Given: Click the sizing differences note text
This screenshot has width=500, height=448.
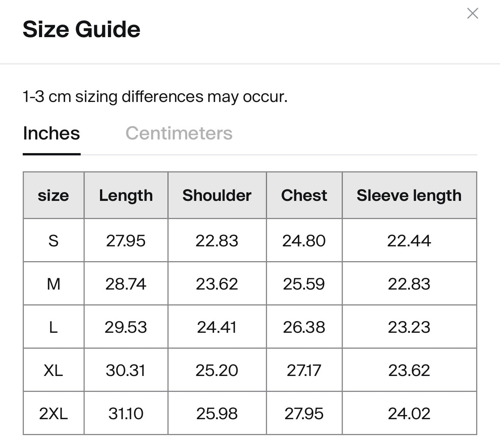Looking at the screenshot, I should pyautogui.click(x=155, y=97).
